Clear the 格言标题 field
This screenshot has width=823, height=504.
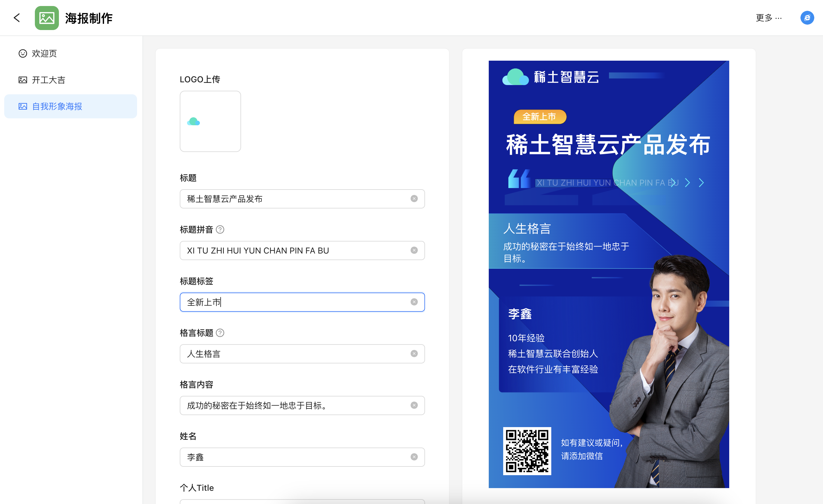414,354
